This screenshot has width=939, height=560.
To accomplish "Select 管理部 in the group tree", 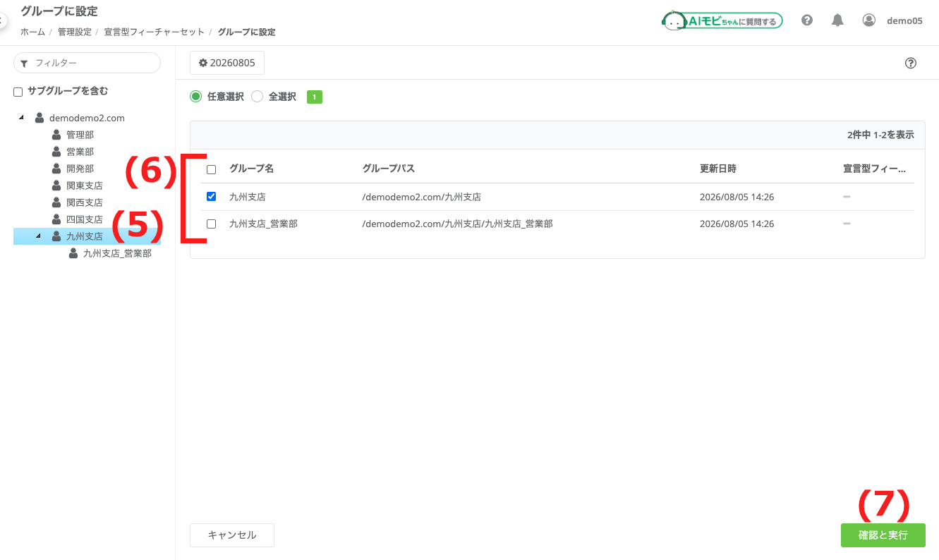I will coord(80,135).
